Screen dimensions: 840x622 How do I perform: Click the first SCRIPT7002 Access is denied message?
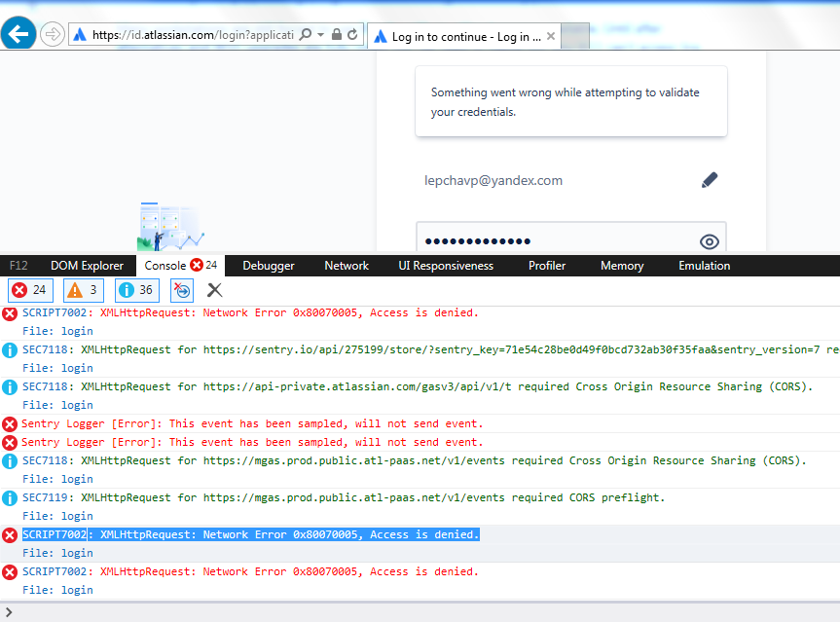pyautogui.click(x=250, y=312)
